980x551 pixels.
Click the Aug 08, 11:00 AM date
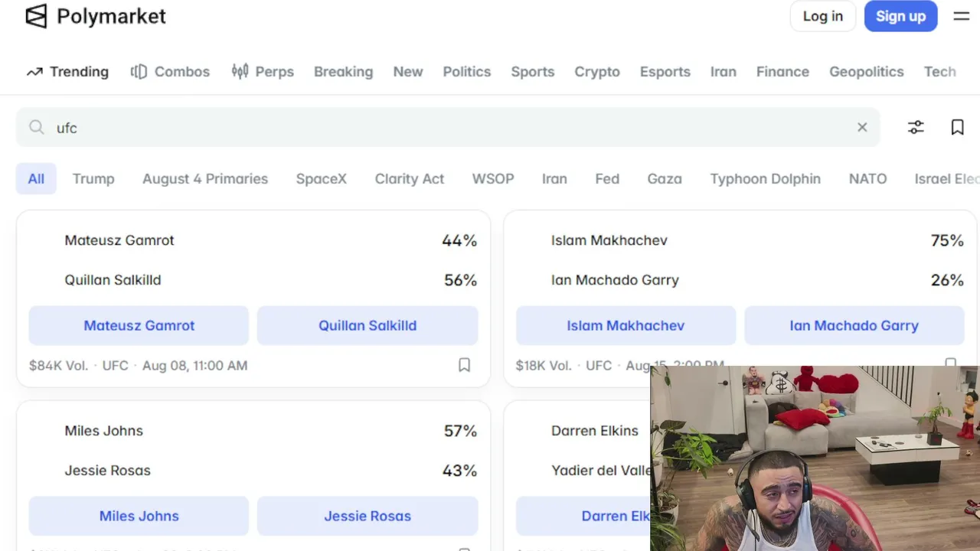[x=194, y=366]
